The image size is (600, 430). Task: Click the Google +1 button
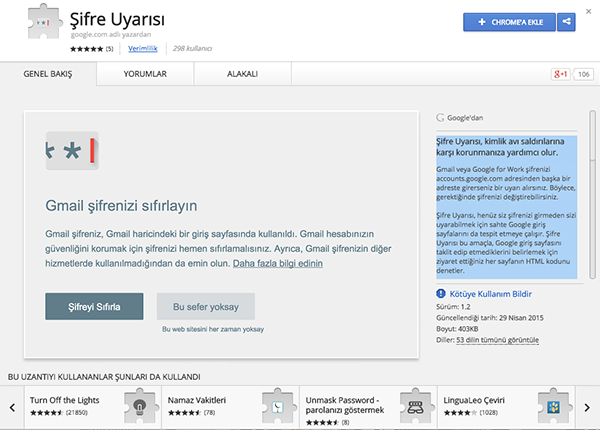[561, 74]
